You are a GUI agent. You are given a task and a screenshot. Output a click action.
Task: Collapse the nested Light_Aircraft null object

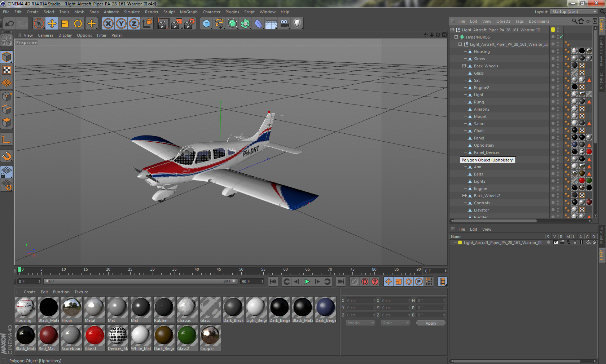(460, 44)
